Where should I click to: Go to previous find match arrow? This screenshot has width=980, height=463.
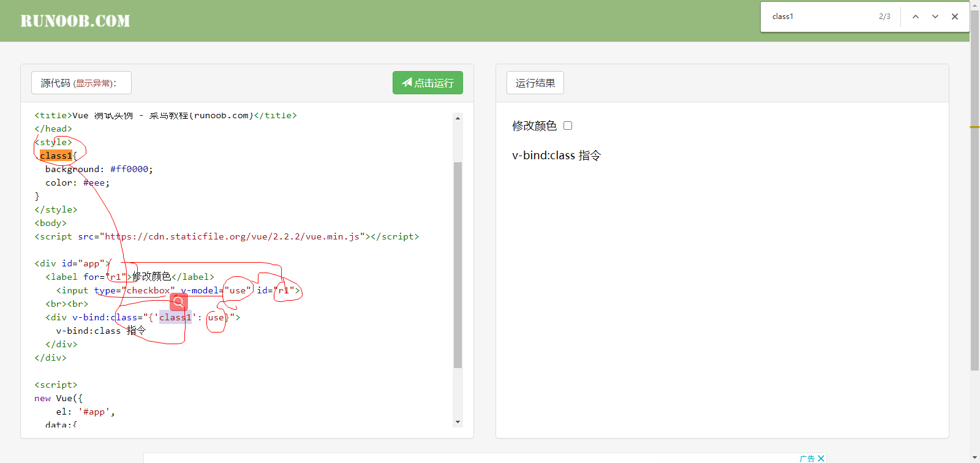[x=915, y=17]
